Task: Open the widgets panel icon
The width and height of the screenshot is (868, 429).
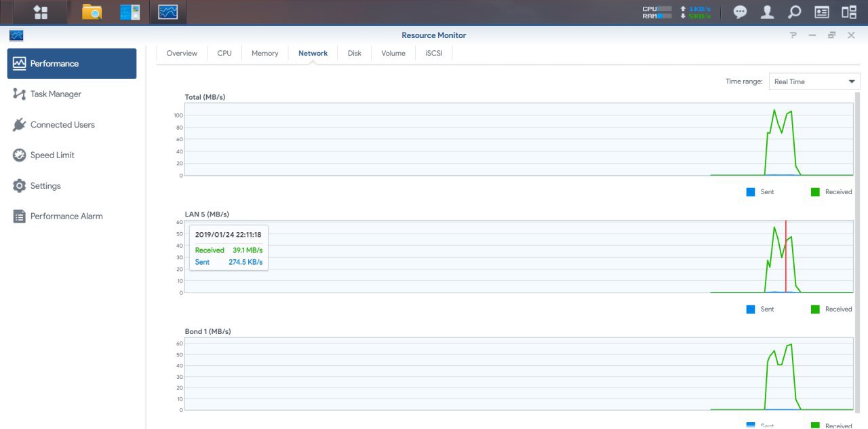Action: pos(822,12)
